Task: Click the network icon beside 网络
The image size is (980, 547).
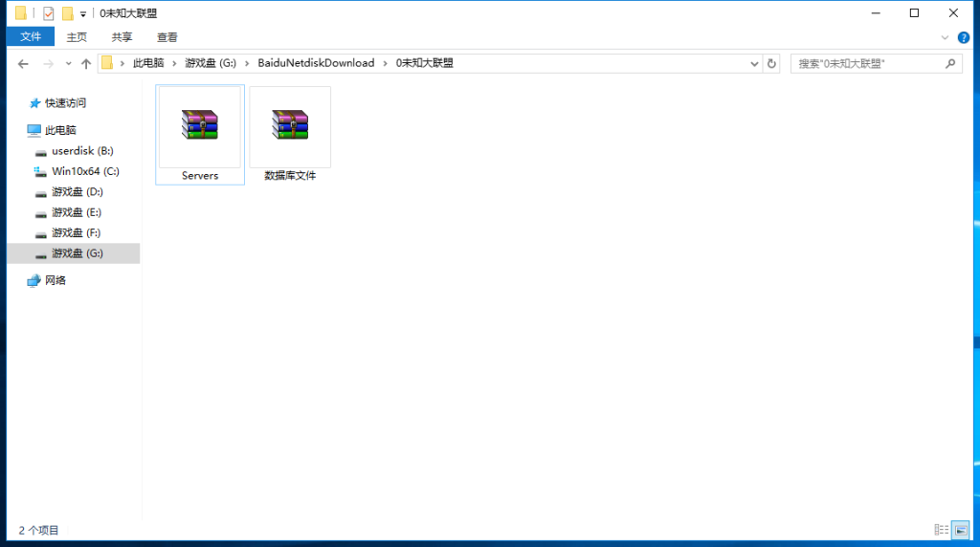Action: [x=33, y=280]
